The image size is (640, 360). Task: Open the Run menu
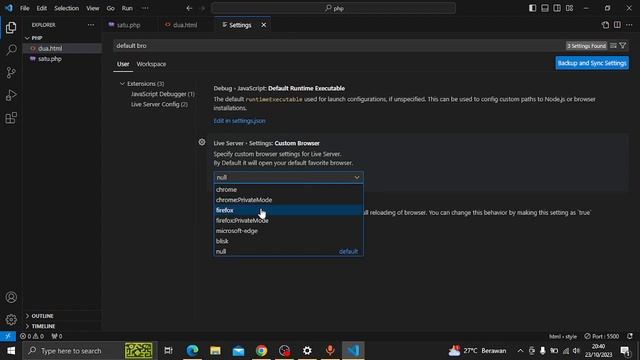click(127, 8)
